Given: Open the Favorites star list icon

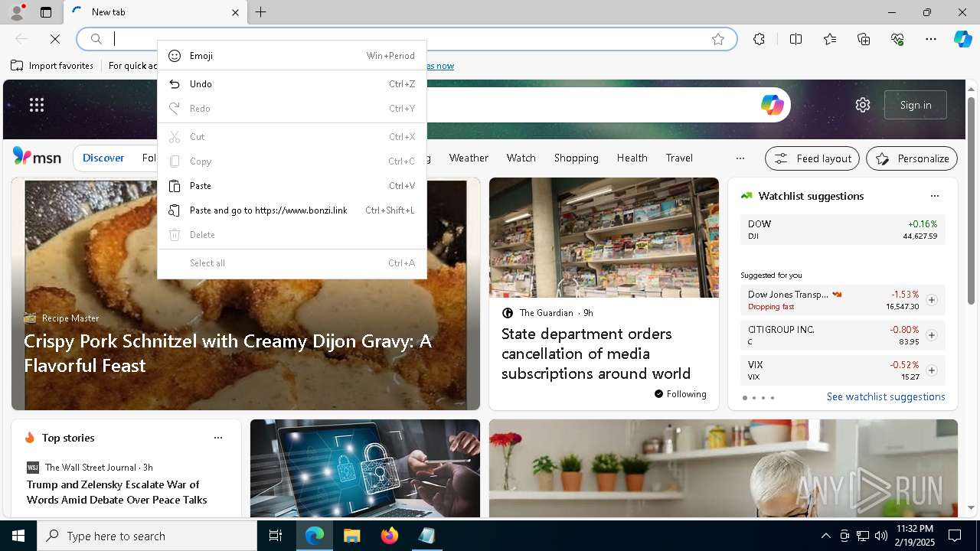Looking at the screenshot, I should click(830, 39).
